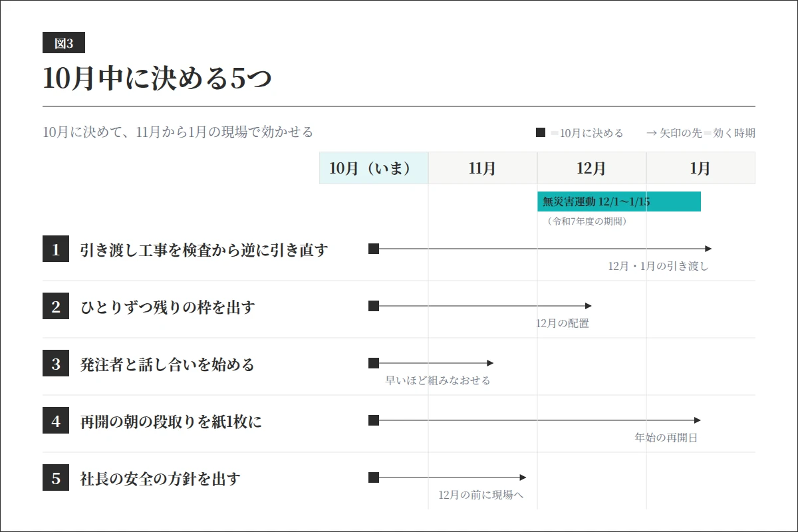This screenshot has height=532, width=798.
Task: Click item 引き渡し工事を検査から逆に引き直す
Action: pos(204,250)
